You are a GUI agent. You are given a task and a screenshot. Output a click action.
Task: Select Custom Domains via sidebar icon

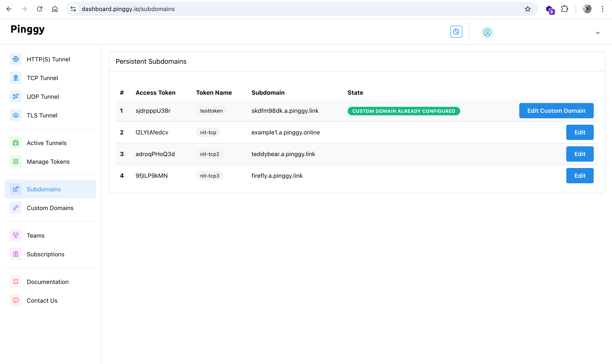[16, 208]
